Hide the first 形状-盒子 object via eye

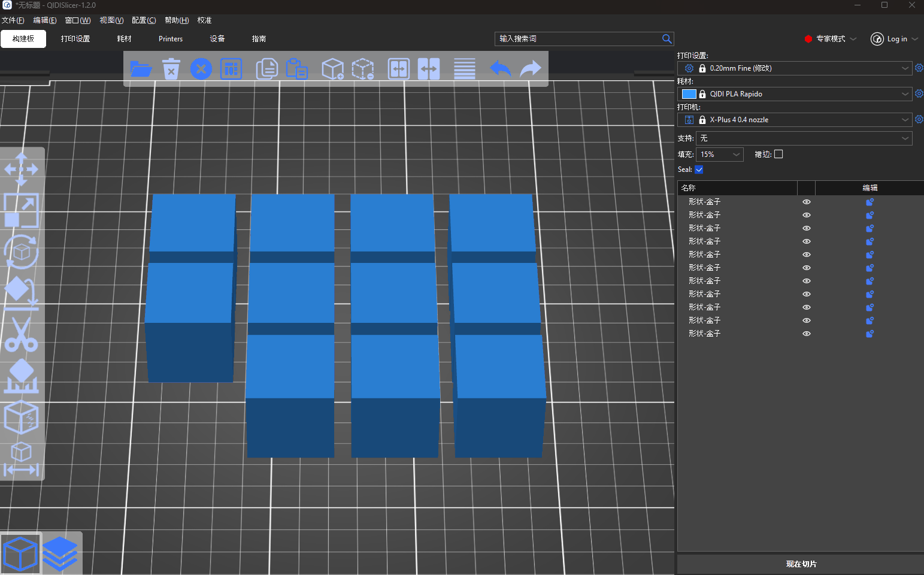[x=807, y=202]
